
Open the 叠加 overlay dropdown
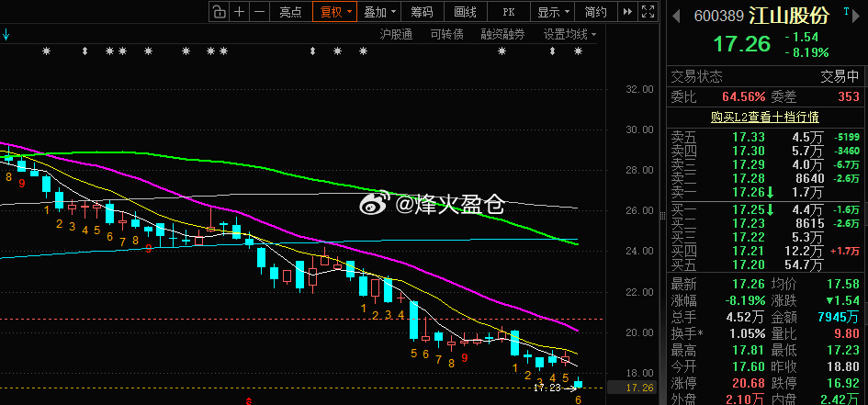point(379,12)
